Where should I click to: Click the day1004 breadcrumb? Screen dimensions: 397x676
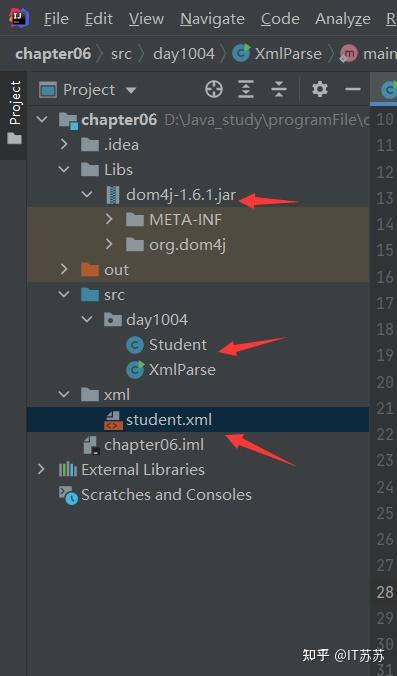pos(184,53)
